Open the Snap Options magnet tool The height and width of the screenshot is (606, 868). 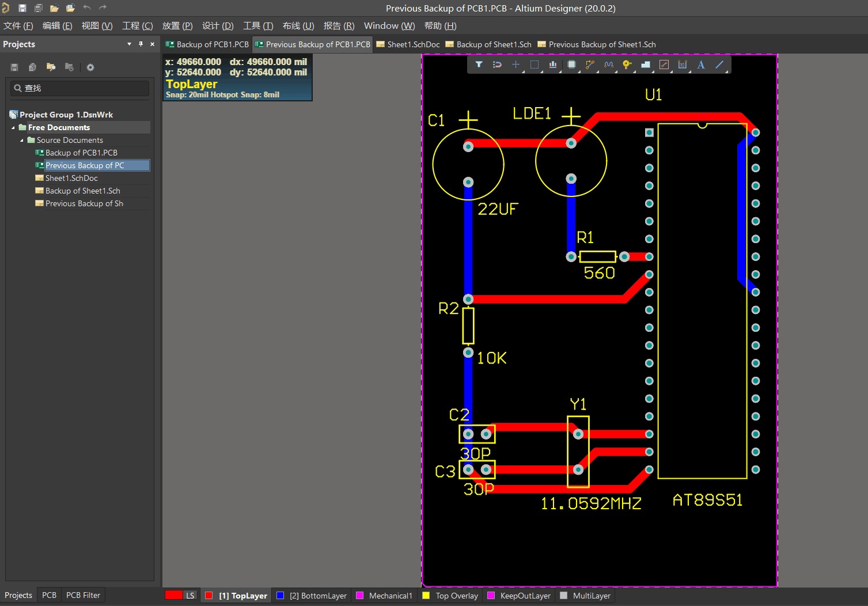tap(497, 65)
